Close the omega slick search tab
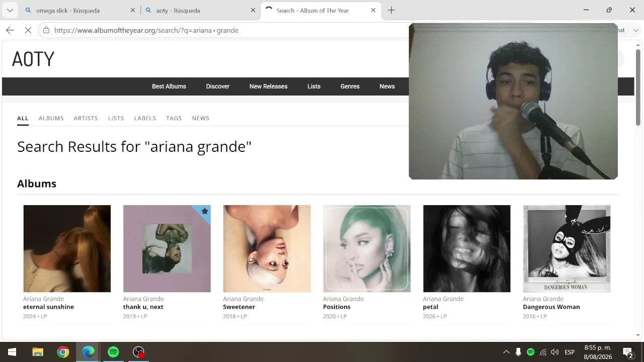644x362 pixels. click(133, 10)
